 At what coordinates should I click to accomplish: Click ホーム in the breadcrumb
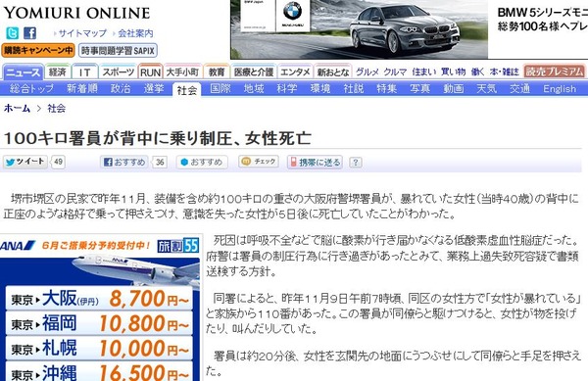(x=17, y=109)
